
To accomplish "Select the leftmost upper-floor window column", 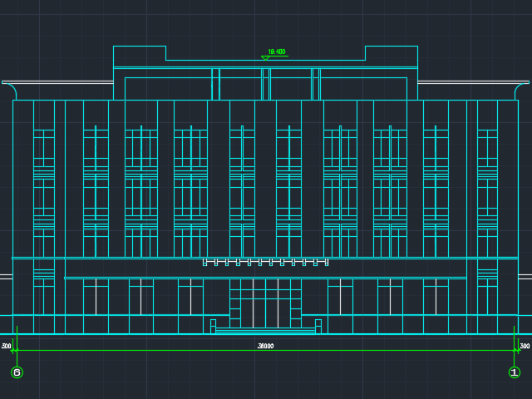I will click(44, 191).
